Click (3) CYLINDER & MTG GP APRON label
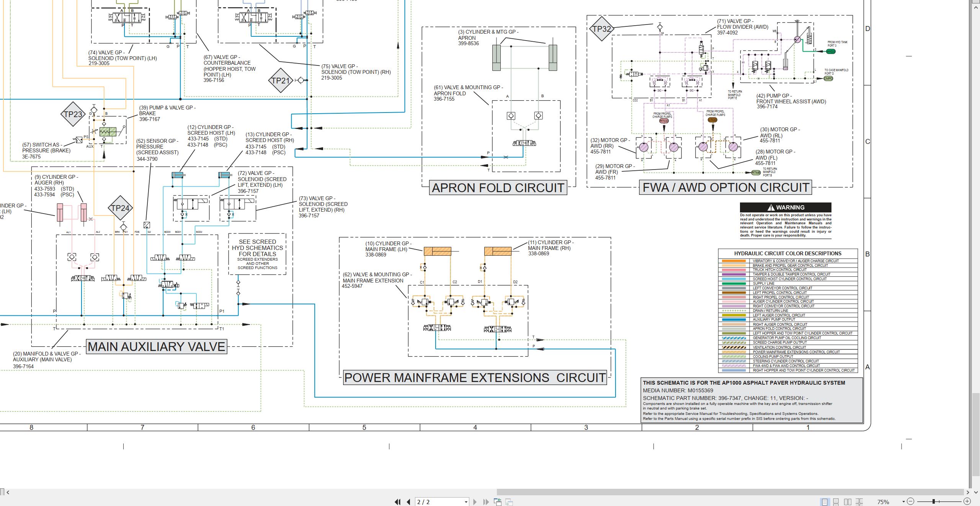The image size is (980, 506). [488, 38]
